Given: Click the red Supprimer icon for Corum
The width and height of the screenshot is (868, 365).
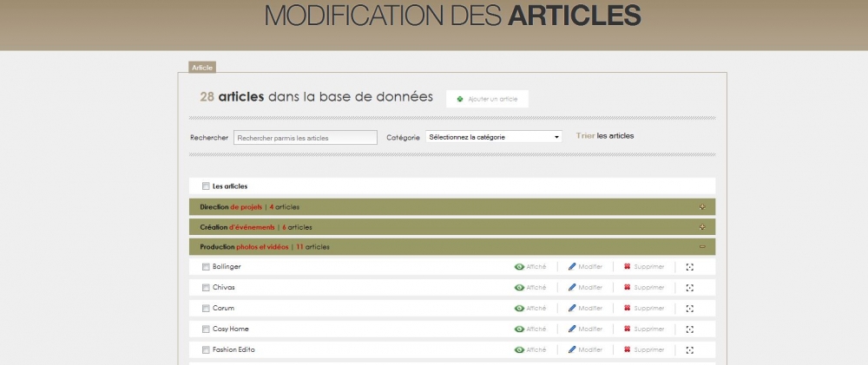Looking at the screenshot, I should (627, 308).
